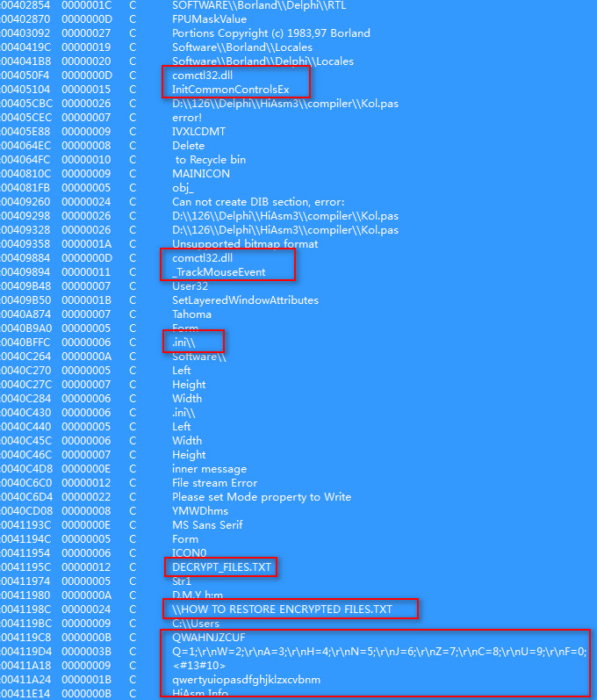Click the File stream Error string
This screenshot has width=597, height=700.
click(x=215, y=483)
